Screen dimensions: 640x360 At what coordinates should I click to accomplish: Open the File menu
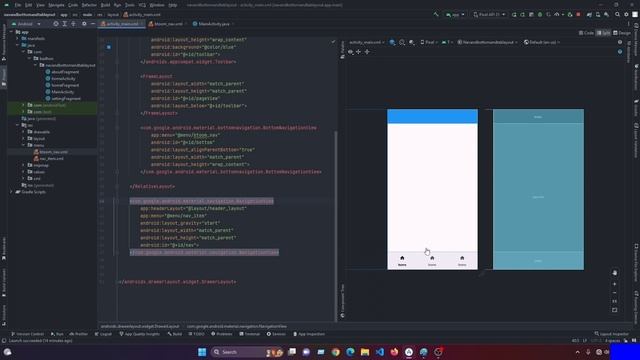coord(18,5)
